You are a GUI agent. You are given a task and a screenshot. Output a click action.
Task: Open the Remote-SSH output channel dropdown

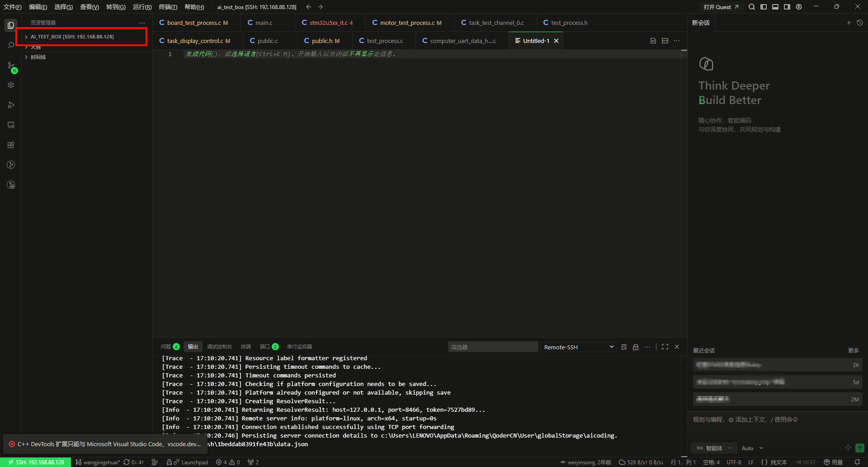coord(579,347)
